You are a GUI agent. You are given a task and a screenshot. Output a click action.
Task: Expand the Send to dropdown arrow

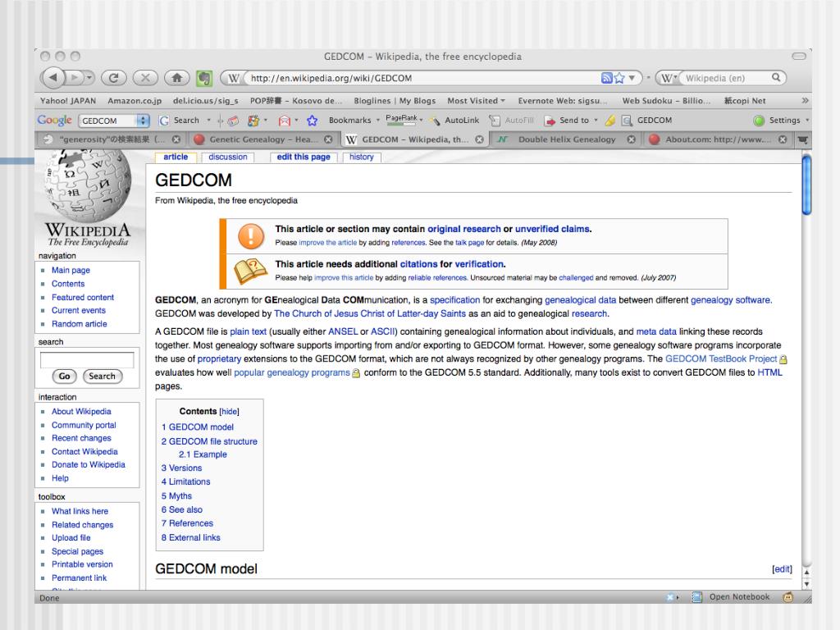click(596, 121)
